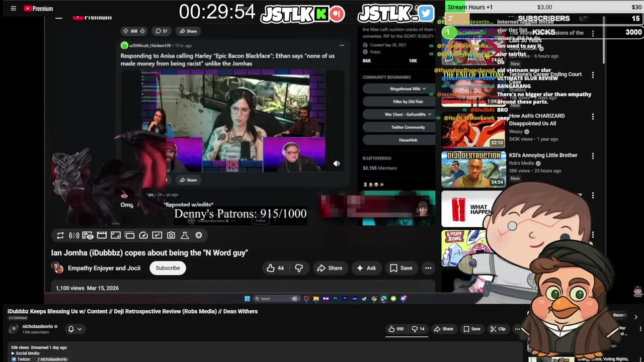Click the Empathy Enjoyer and Jocii avatar
The width and height of the screenshot is (644, 362).
58,268
